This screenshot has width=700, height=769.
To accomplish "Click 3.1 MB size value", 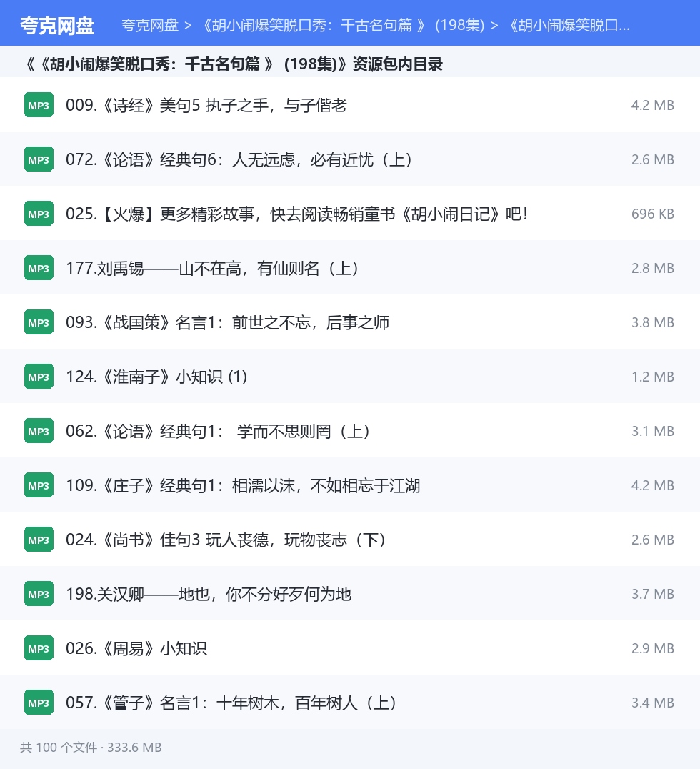I will click(x=652, y=431).
